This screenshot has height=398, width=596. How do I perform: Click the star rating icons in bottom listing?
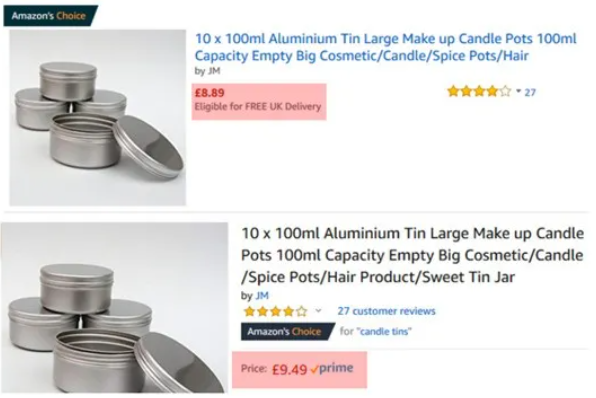point(276,311)
